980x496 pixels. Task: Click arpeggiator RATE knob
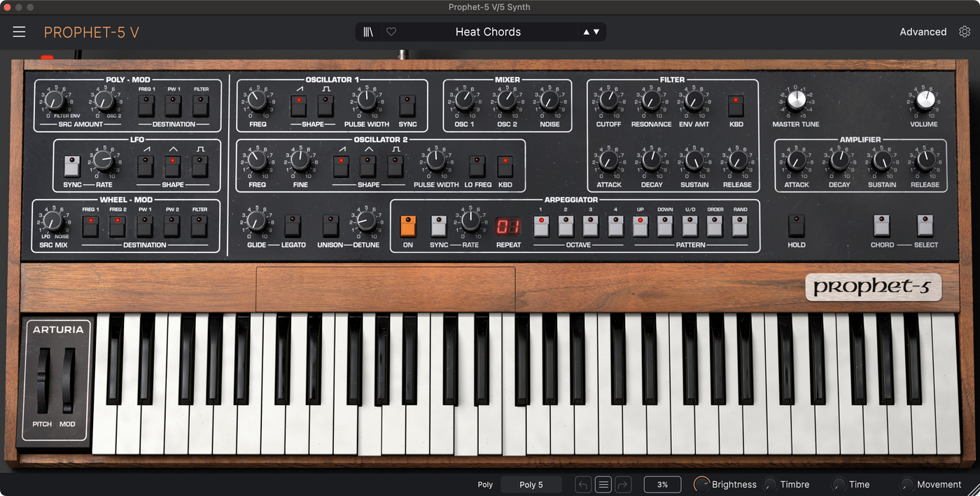pyautogui.click(x=470, y=221)
